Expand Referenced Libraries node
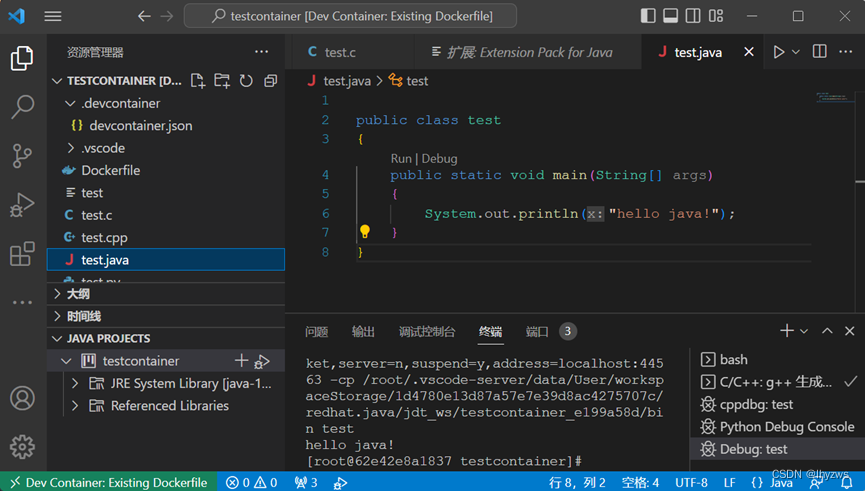 (x=75, y=406)
